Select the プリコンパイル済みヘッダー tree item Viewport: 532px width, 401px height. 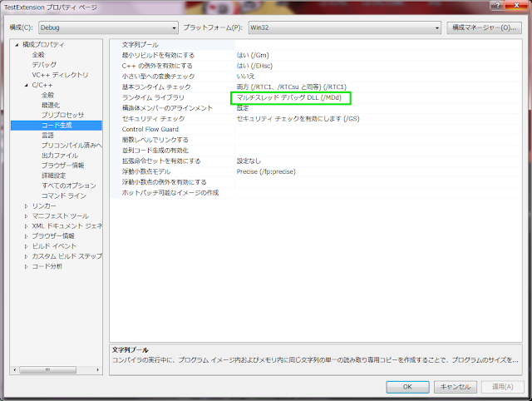point(71,146)
